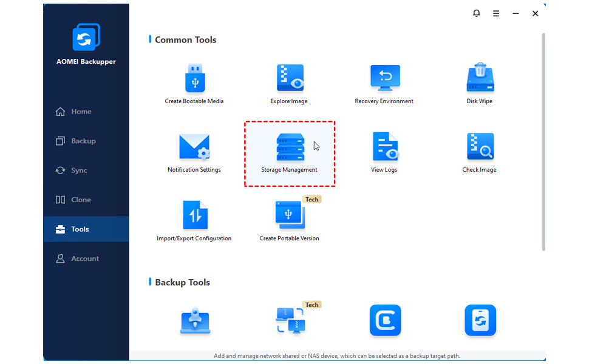Open Import/Export Configuration

point(194,221)
